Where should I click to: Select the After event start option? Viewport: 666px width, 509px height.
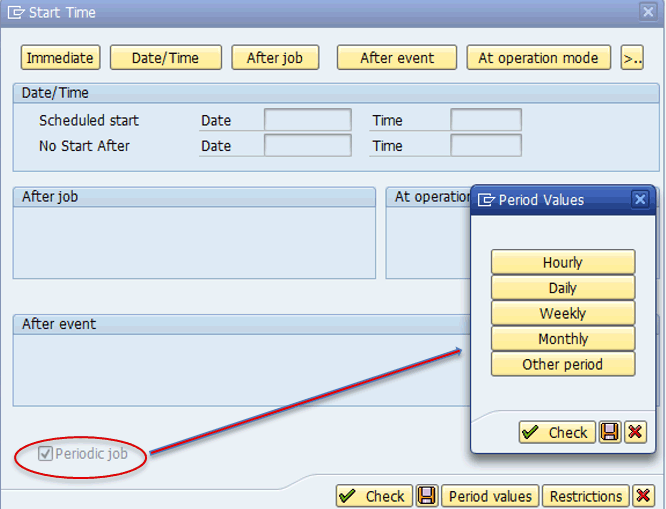coord(397,57)
